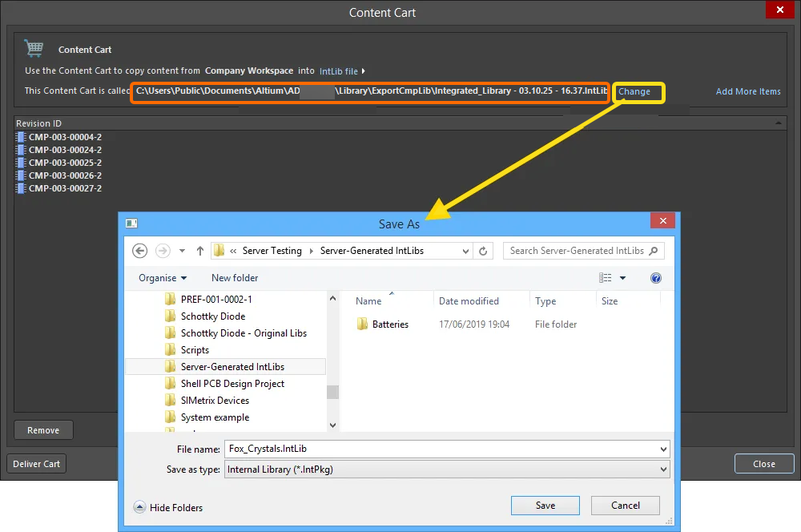Click the Deliver Cart button
Image resolution: width=801 pixels, height=532 pixels.
point(35,463)
